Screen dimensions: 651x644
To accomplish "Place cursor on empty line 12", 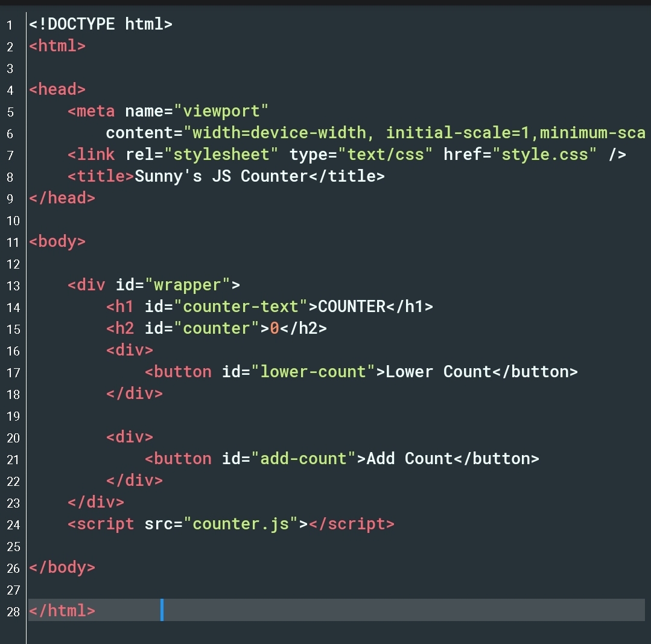I will click(336, 263).
